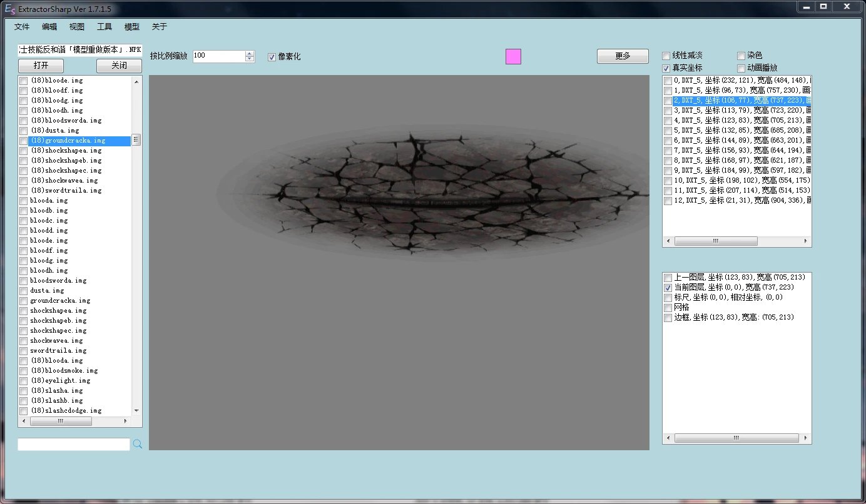Image resolution: width=866 pixels, height=504 pixels.
Task: Select (18)dusta.img in the file list
Action: 55,131
